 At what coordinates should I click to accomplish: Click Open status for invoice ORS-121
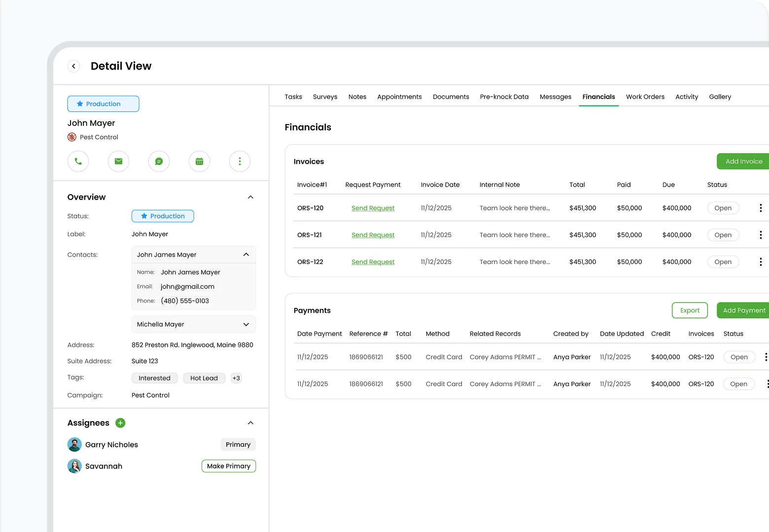point(723,235)
